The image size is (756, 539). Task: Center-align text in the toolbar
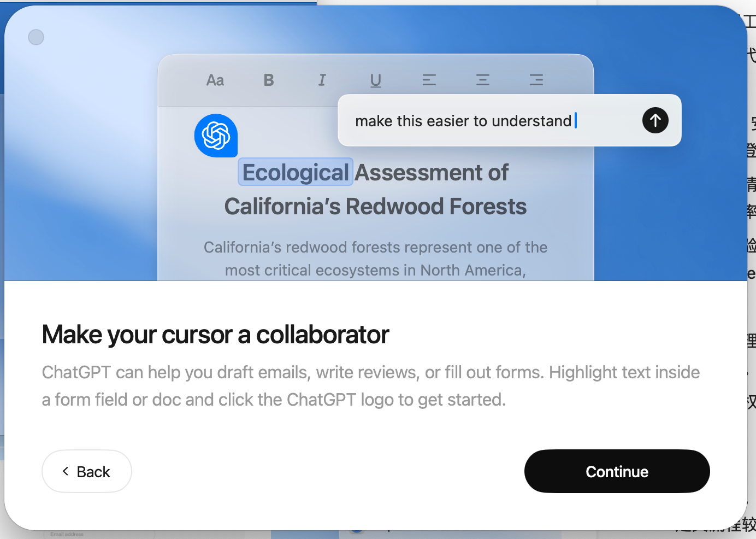pyautogui.click(x=483, y=80)
